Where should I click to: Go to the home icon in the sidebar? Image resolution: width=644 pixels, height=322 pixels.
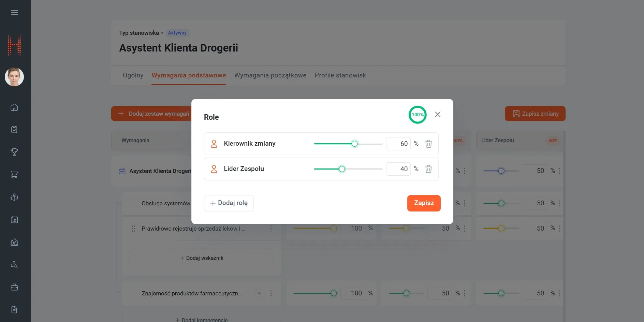[x=14, y=107]
